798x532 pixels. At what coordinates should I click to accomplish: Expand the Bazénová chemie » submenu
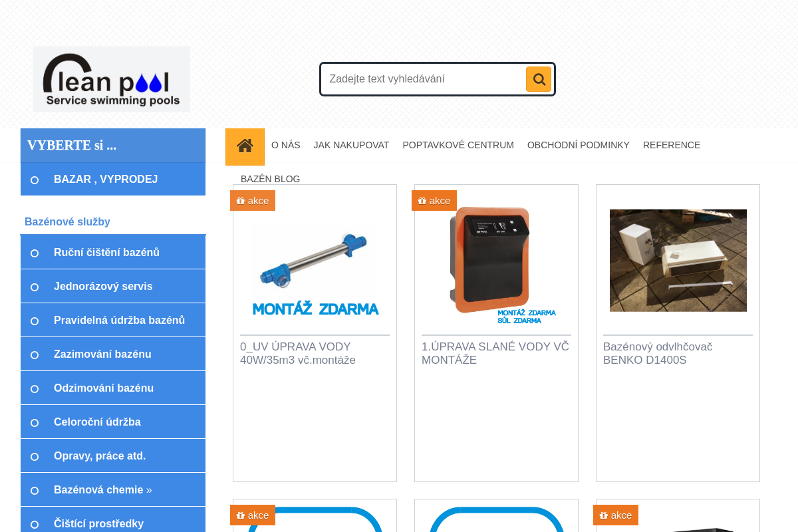click(103, 490)
